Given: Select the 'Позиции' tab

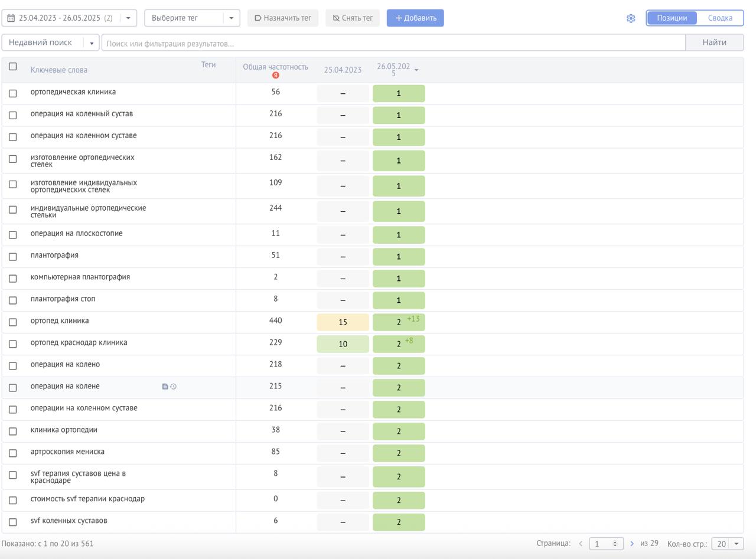Looking at the screenshot, I should (672, 18).
